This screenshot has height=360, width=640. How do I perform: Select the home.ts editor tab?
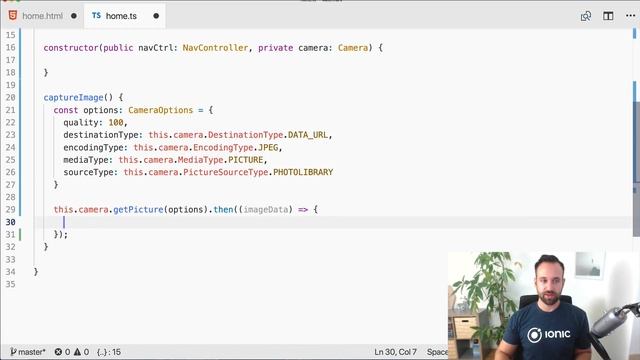point(121,16)
